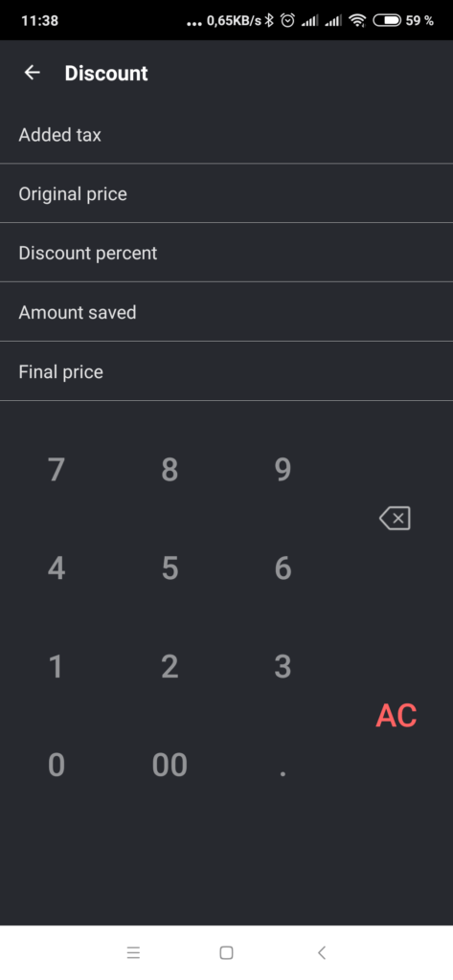The height and width of the screenshot is (980, 453).
Task: Tap the backspace delete icon
Action: [x=395, y=518]
